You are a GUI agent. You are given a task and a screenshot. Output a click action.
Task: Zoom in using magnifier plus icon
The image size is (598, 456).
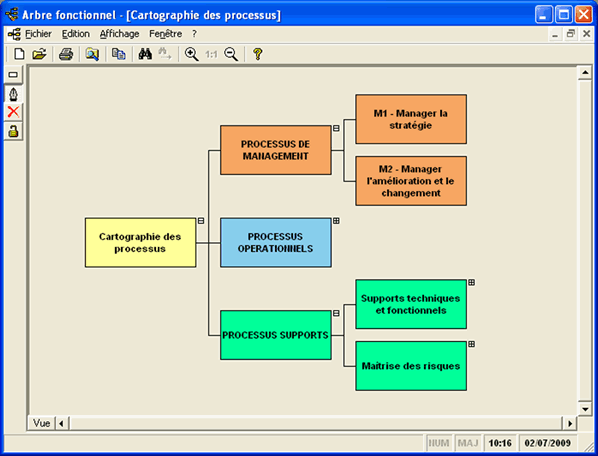pyautogui.click(x=191, y=54)
